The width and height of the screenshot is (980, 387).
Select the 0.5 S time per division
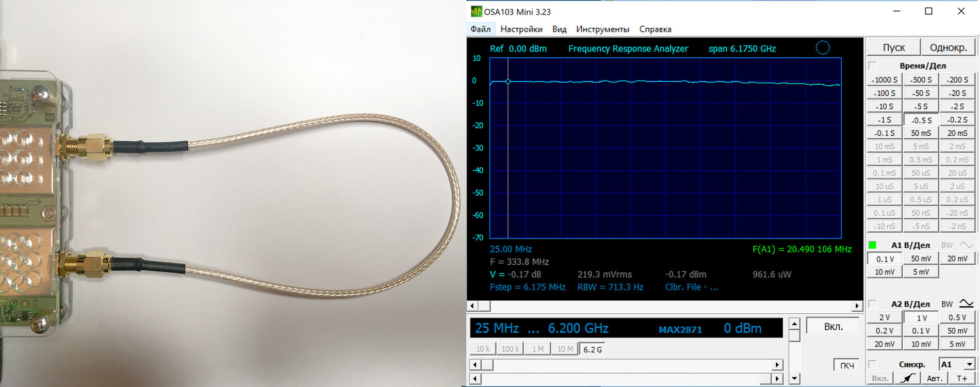[x=921, y=120]
